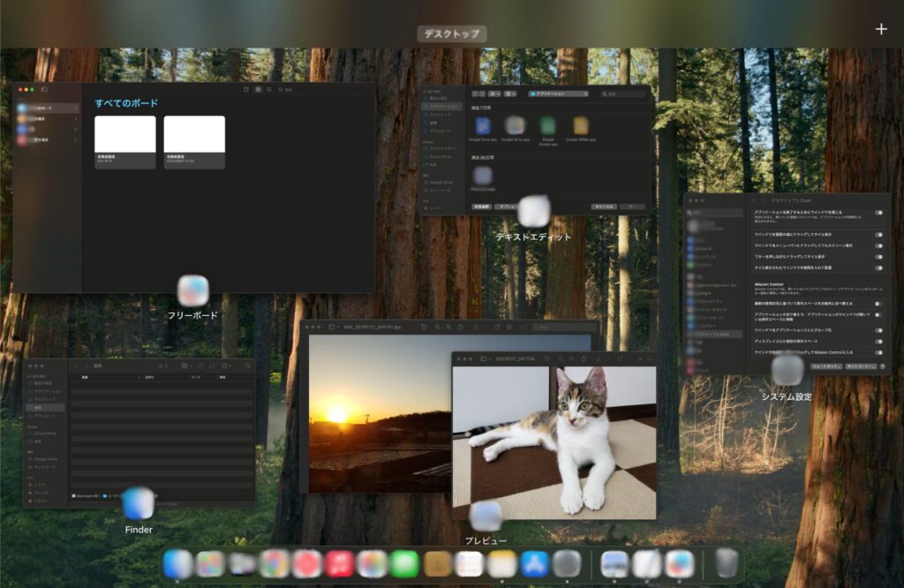The image size is (904, 588).
Task: Select the デスクトップ space label at the top
Action: pos(452,34)
